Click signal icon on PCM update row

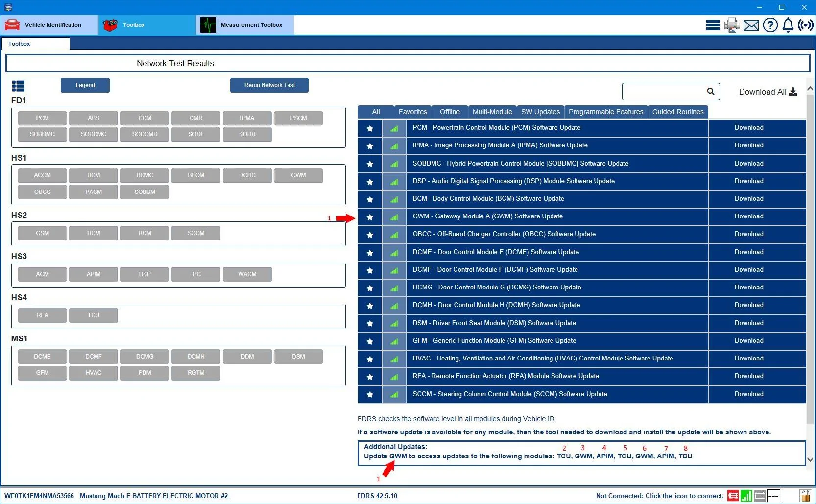coord(394,128)
